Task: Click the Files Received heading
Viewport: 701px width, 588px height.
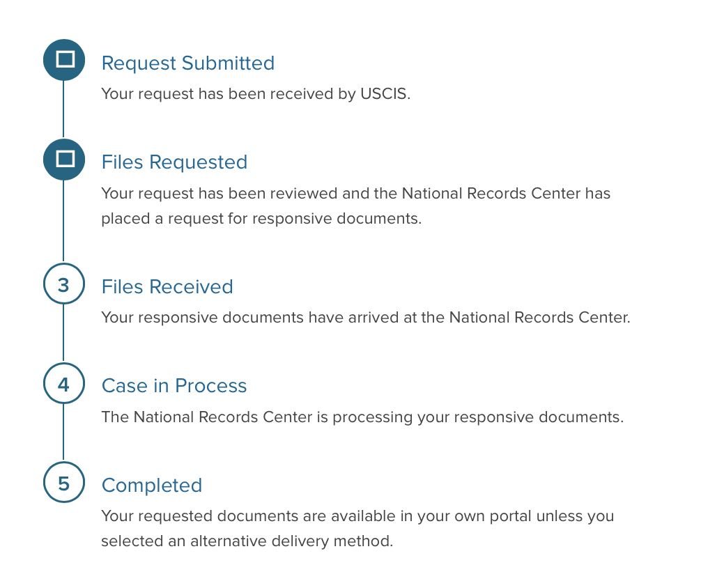Action: [167, 286]
